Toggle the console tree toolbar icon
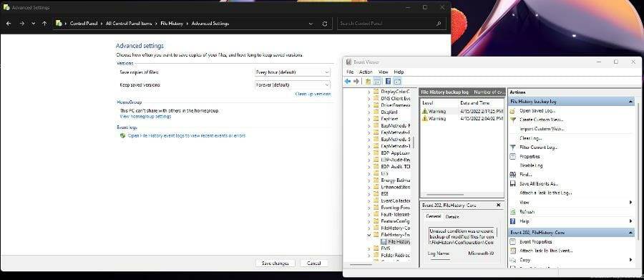 point(377,82)
